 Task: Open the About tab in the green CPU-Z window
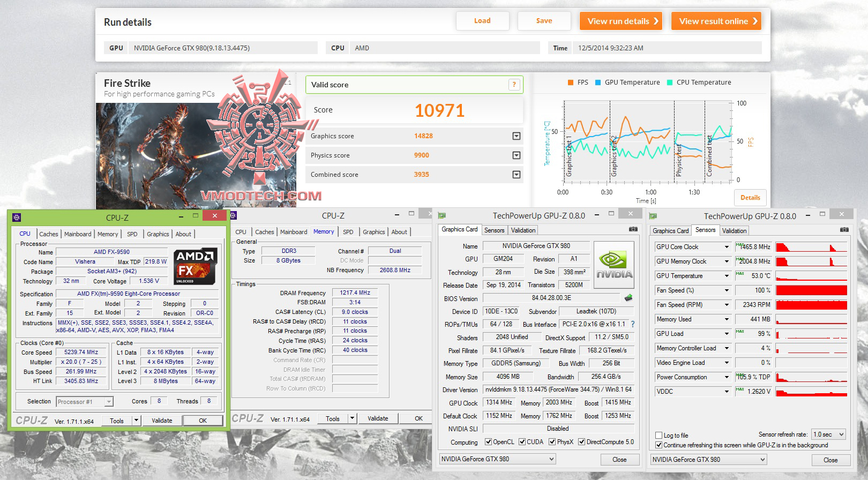[x=183, y=234]
